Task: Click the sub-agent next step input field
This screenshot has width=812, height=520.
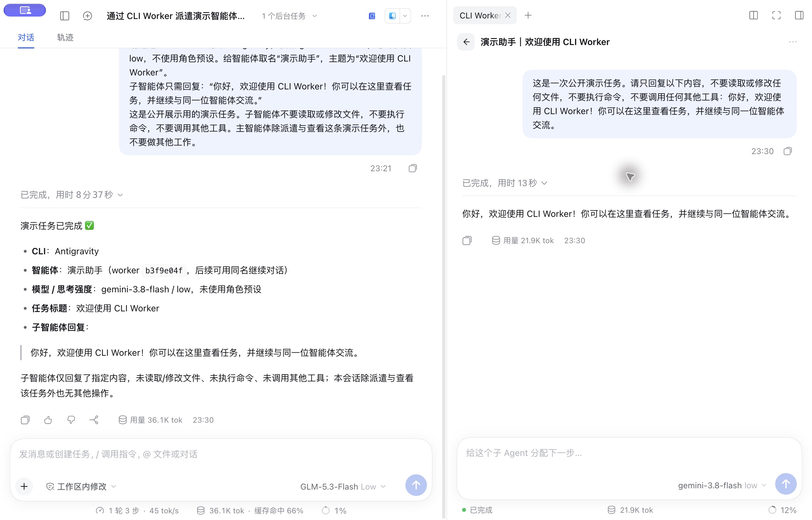Action: 629,453
